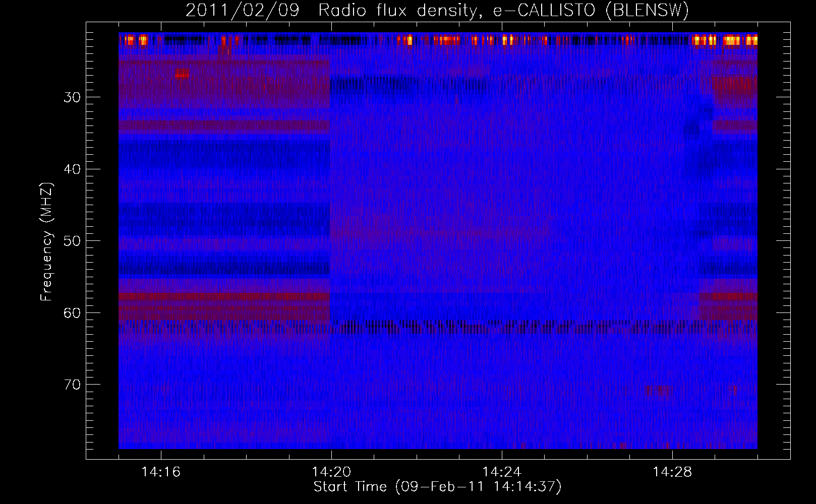Select the 14:20 time tick label

point(331,472)
